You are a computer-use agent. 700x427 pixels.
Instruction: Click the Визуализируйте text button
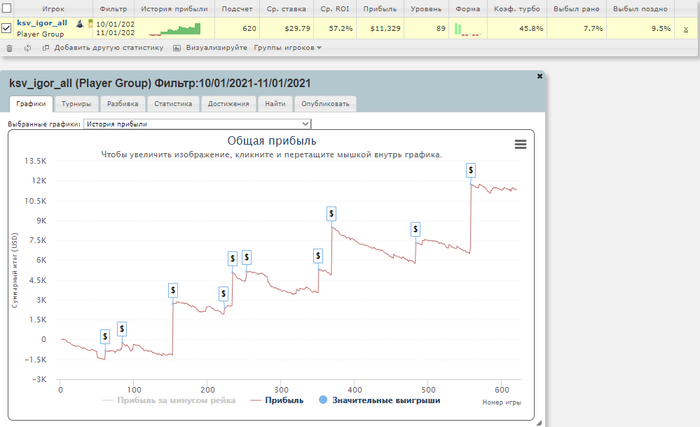[x=217, y=47]
